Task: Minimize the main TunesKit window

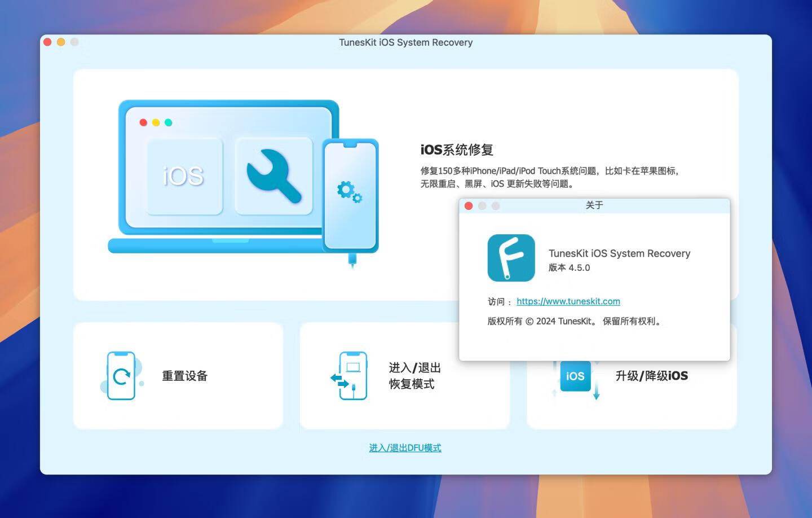Action: point(61,42)
